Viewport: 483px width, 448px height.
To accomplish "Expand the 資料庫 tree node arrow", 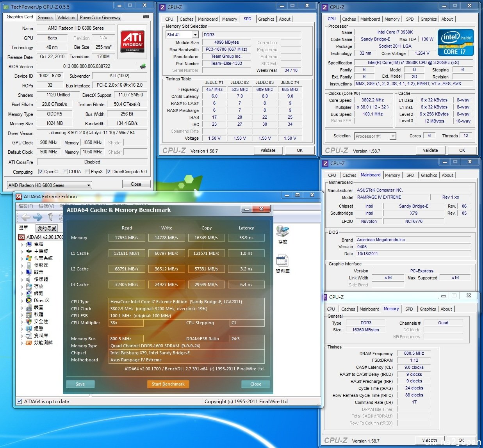I will (x=22, y=336).
